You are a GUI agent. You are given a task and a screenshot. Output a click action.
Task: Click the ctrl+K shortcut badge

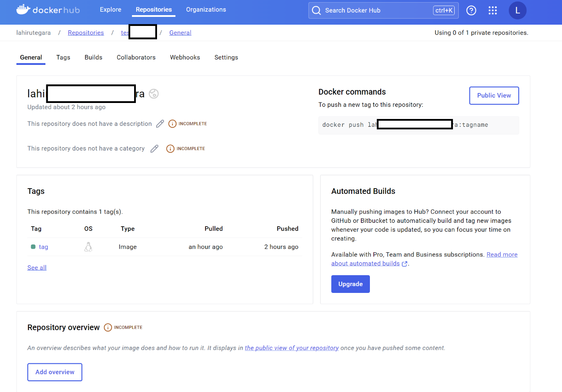tap(444, 10)
